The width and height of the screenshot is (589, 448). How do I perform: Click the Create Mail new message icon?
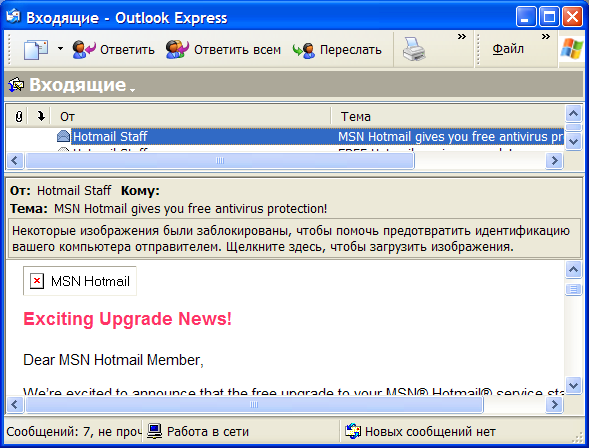pos(36,49)
